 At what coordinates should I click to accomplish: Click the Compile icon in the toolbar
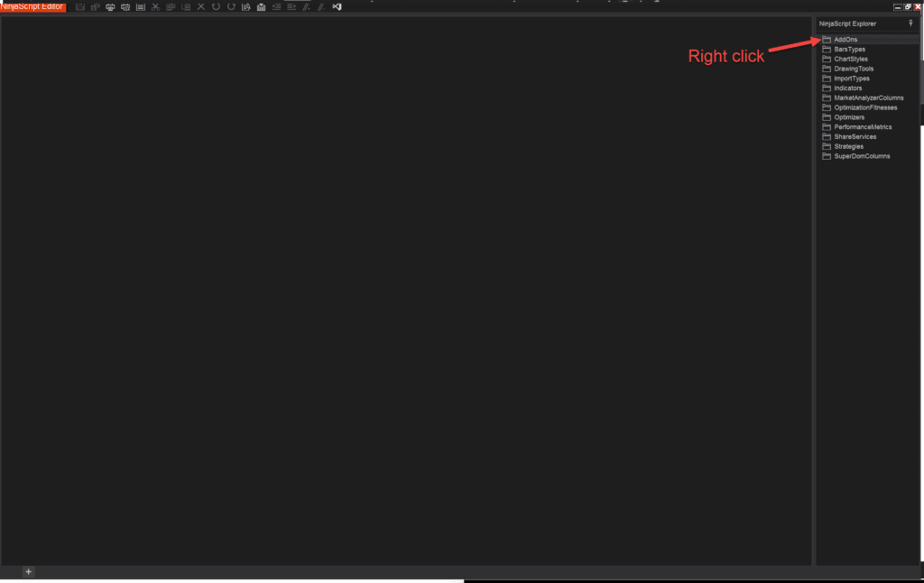(x=261, y=7)
